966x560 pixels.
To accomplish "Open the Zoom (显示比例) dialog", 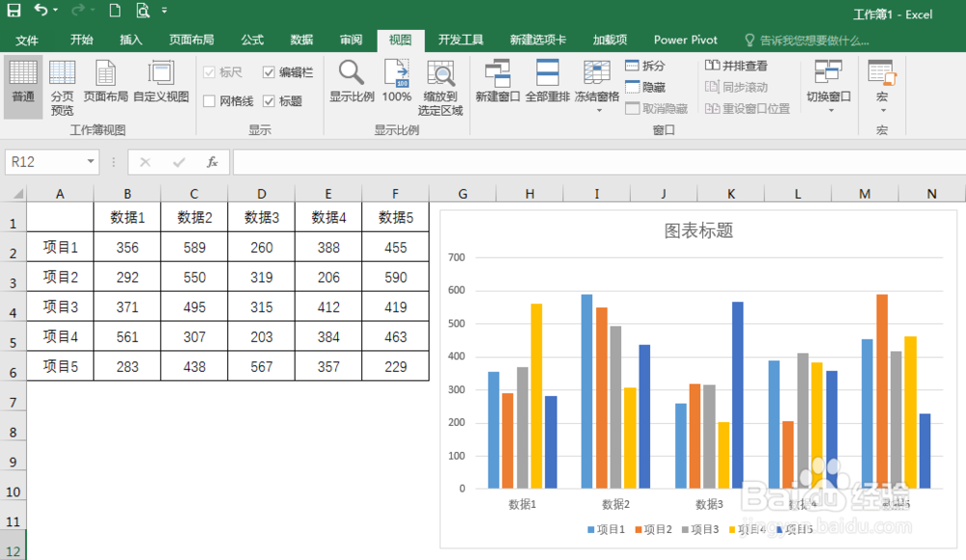I will (352, 81).
